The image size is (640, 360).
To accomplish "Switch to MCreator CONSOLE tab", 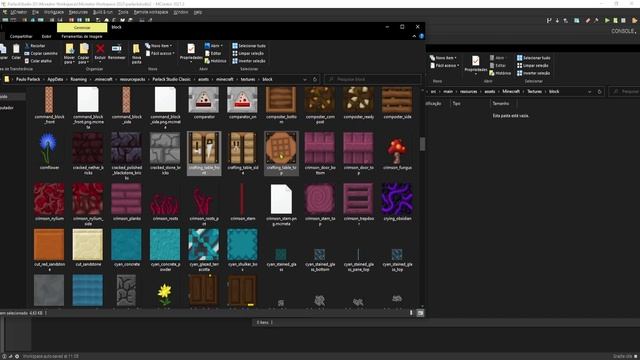I will pos(623,31).
